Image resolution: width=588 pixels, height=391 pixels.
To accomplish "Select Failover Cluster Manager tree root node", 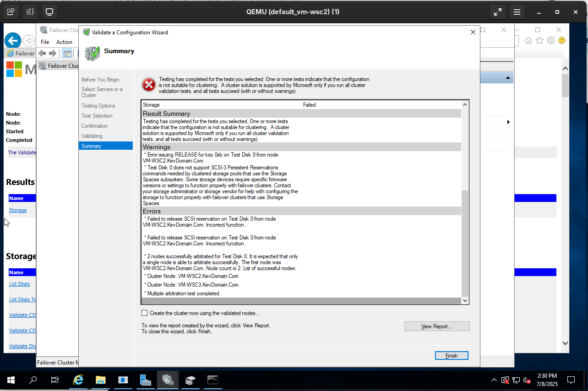I will coord(59,65).
